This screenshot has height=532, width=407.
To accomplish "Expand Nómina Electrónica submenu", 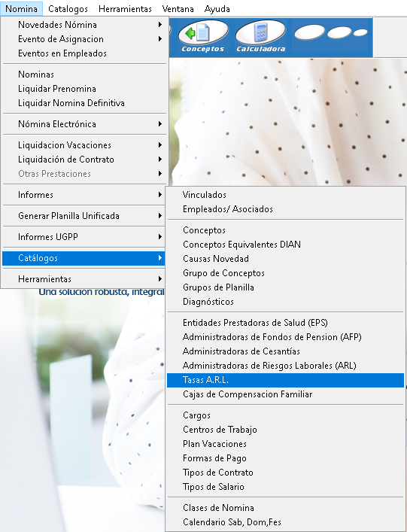I will tap(84, 124).
